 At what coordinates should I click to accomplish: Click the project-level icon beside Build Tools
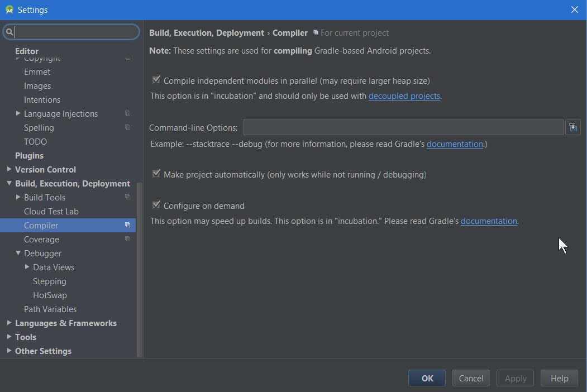128,197
